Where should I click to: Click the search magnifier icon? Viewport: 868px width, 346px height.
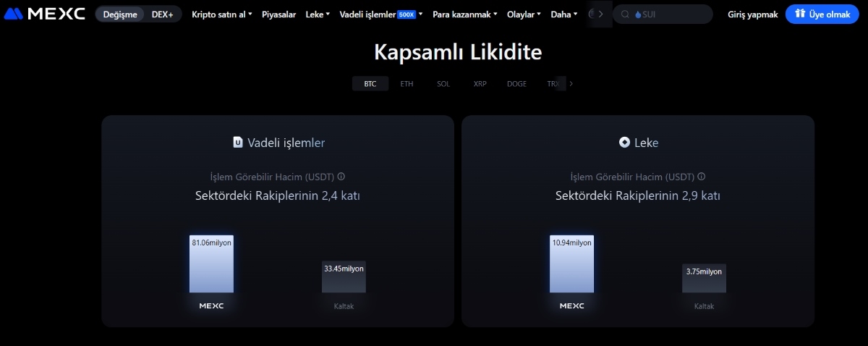pos(624,14)
